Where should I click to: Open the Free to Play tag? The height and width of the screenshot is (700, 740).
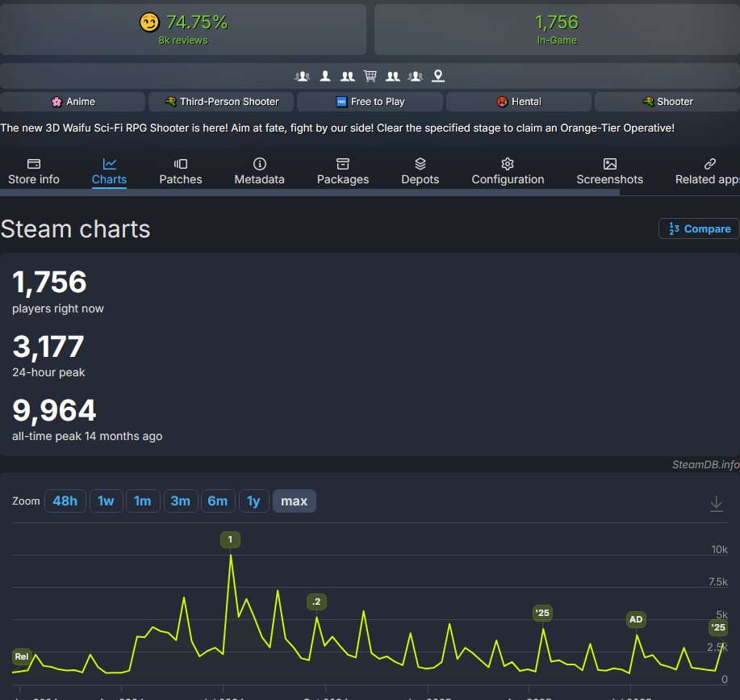[370, 102]
